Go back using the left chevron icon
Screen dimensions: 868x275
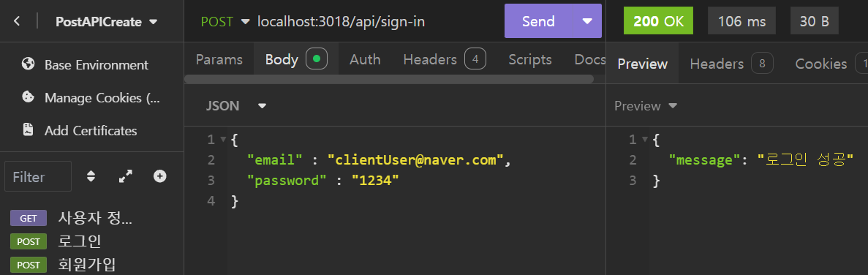tap(17, 21)
